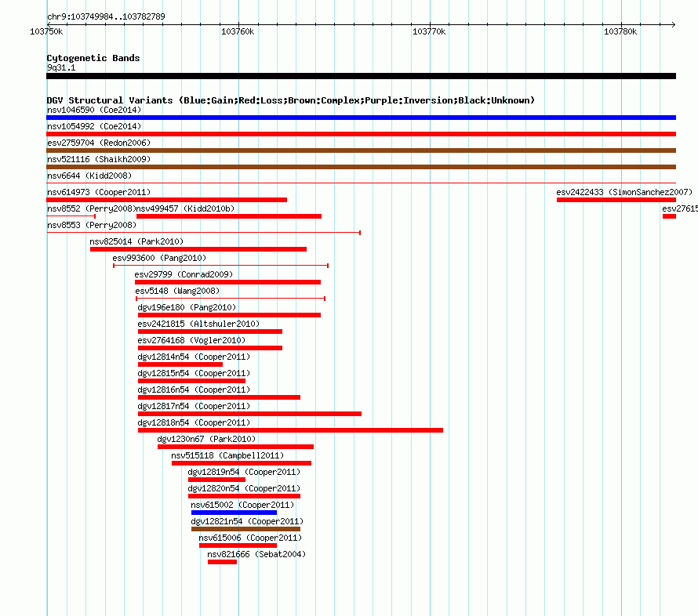Select the Cytogenetic Bands track title
698x616 pixels.
pyautogui.click(x=93, y=58)
